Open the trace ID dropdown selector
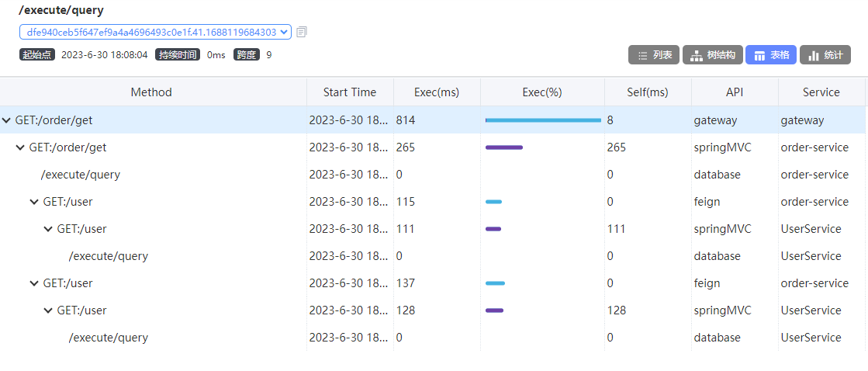The width and height of the screenshot is (868, 371). [155, 32]
